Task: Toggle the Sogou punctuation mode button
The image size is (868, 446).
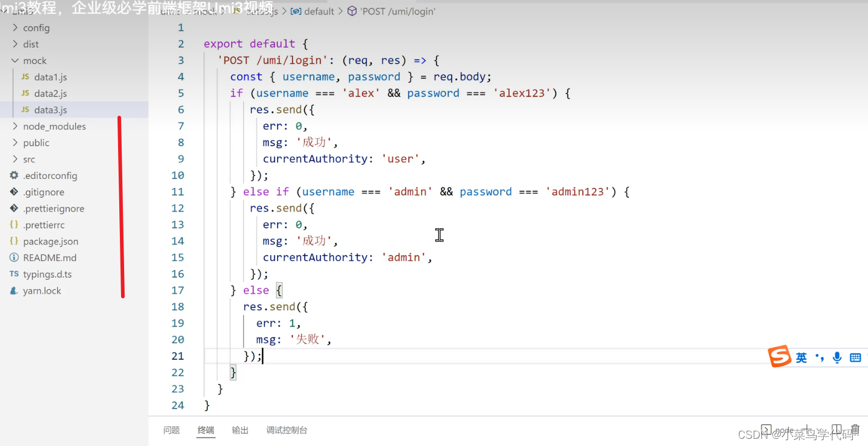Action: pos(819,357)
